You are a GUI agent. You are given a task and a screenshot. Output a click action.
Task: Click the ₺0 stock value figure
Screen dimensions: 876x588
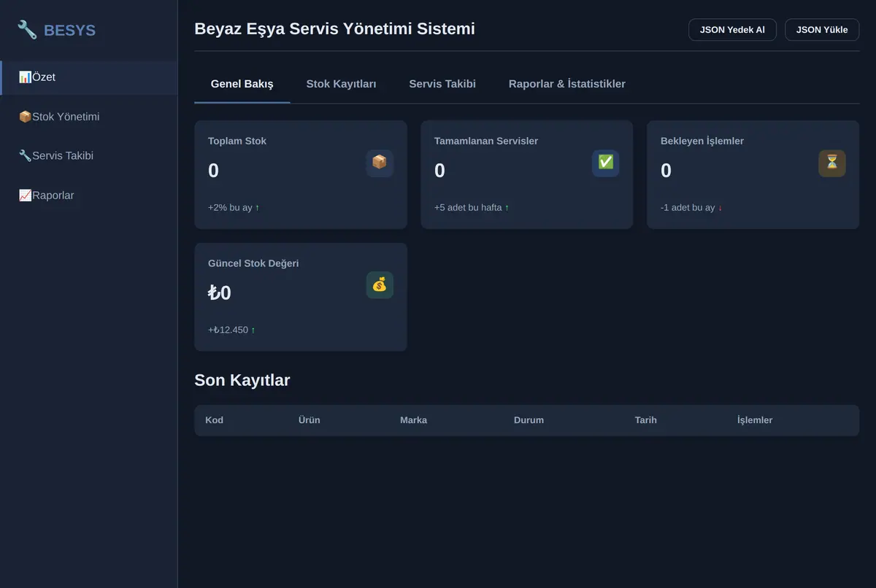[x=220, y=293]
